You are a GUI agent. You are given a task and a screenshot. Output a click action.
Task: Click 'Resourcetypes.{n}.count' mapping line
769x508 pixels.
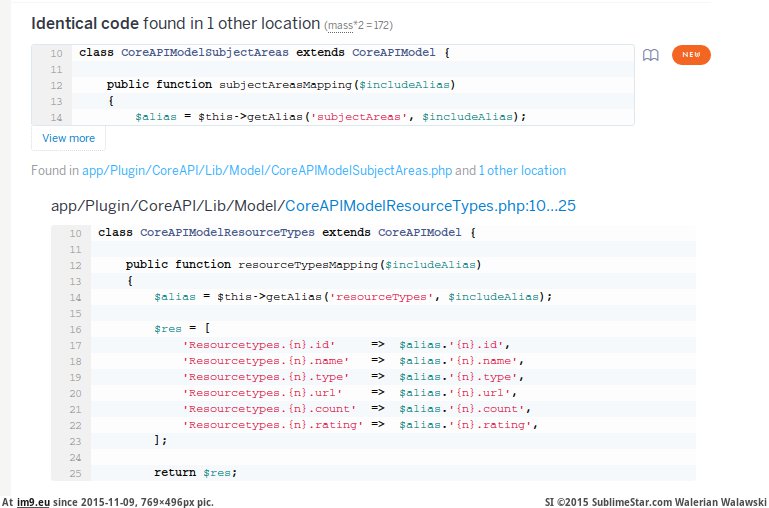(357, 409)
